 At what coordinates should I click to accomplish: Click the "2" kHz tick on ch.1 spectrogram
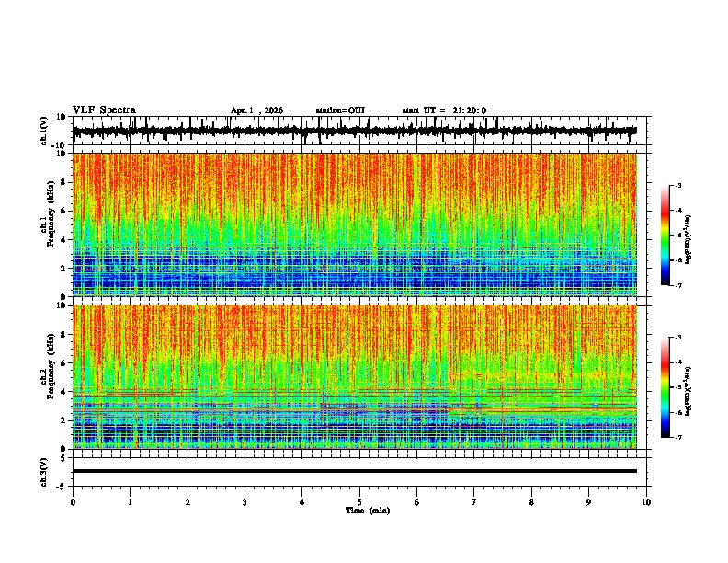coord(63,268)
